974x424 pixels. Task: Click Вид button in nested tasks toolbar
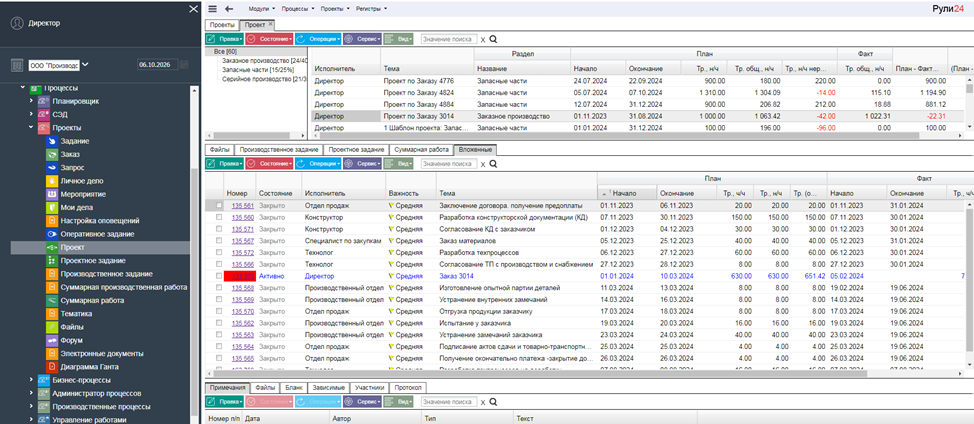398,164
